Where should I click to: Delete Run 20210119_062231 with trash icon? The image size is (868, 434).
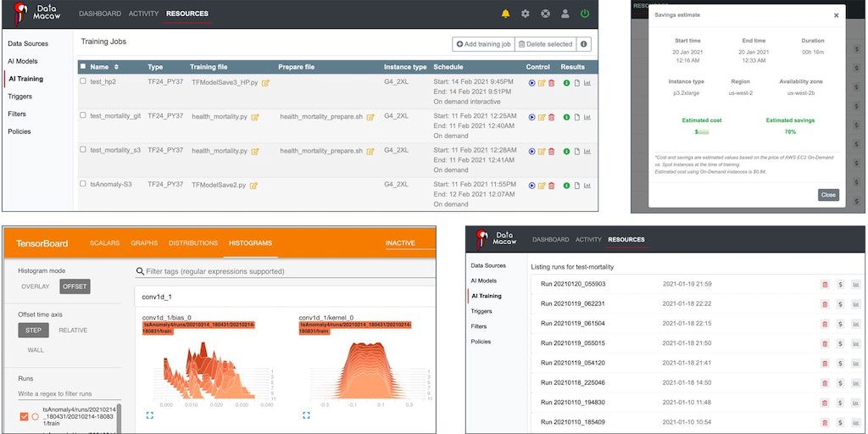click(x=825, y=304)
